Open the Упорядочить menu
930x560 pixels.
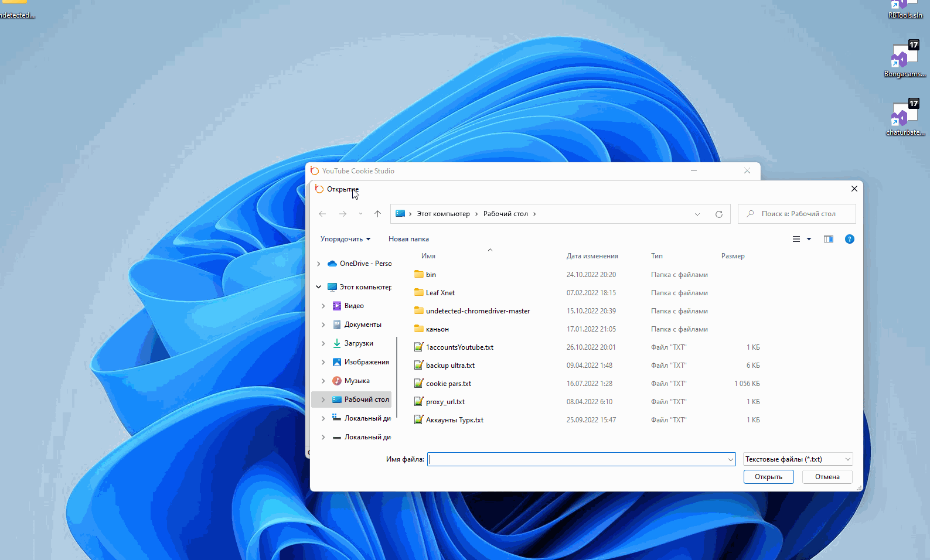click(x=345, y=239)
